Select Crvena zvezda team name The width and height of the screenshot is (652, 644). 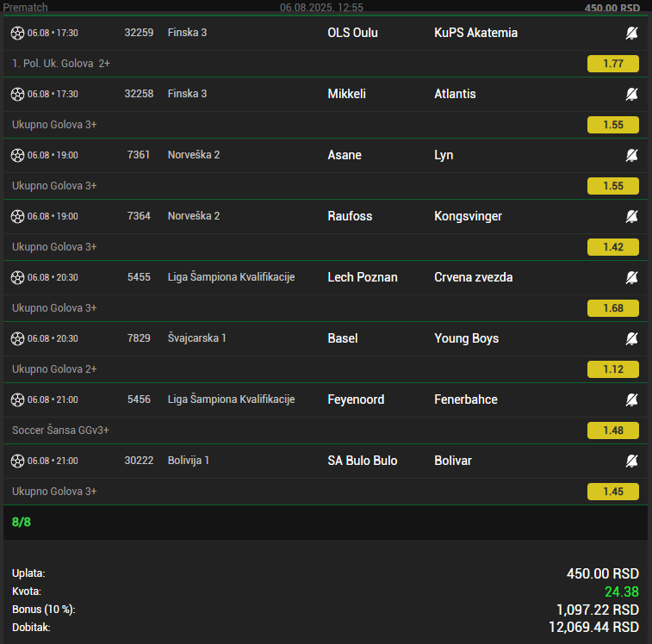click(473, 277)
